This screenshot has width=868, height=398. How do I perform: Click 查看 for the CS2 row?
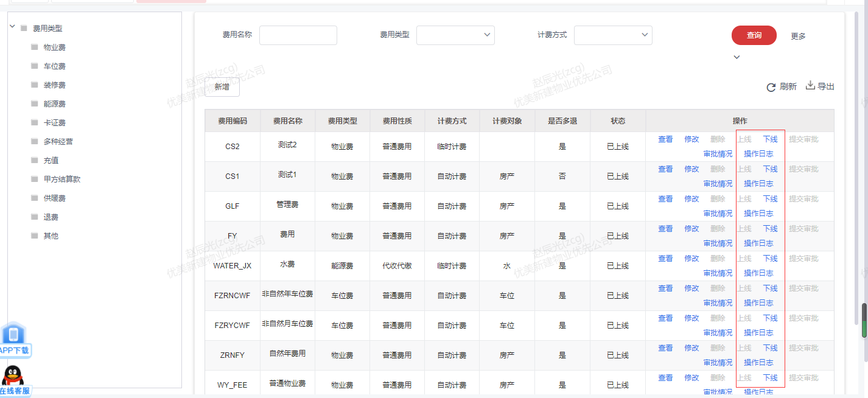(x=665, y=139)
